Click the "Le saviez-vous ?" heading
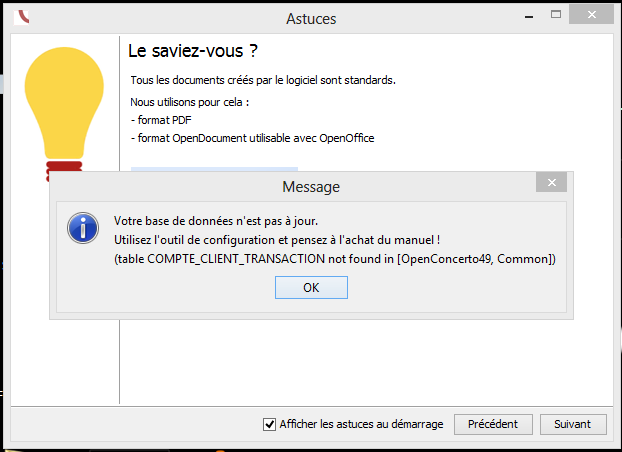The height and width of the screenshot is (452, 622). pyautogui.click(x=200, y=50)
